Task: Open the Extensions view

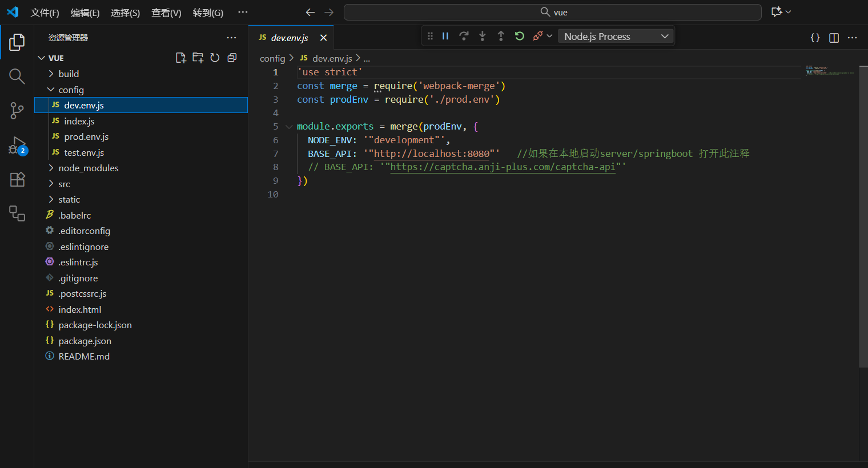Action: pyautogui.click(x=17, y=179)
